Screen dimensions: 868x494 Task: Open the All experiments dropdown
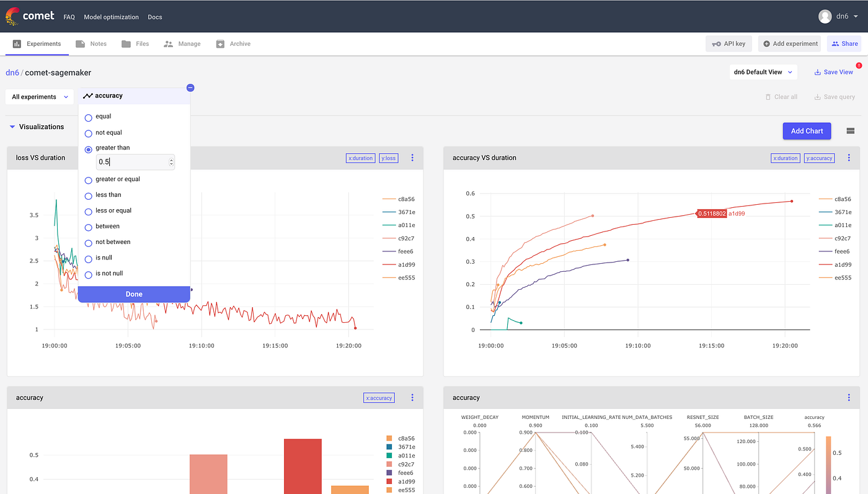(39, 97)
